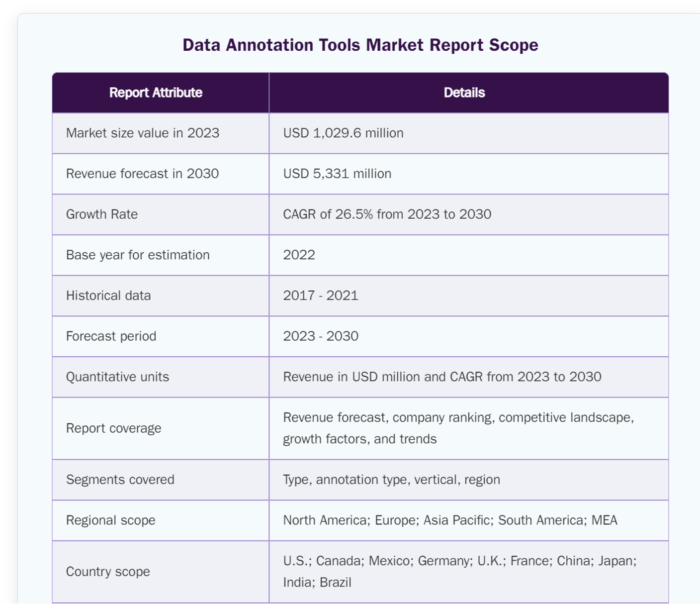Click the Country scope row label
The width and height of the screenshot is (700, 604).
(x=108, y=572)
